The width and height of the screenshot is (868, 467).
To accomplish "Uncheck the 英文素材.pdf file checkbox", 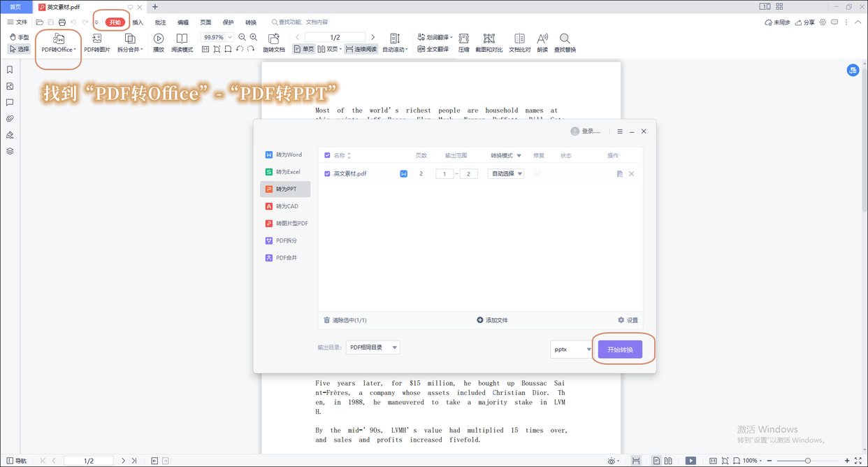I will coord(327,173).
